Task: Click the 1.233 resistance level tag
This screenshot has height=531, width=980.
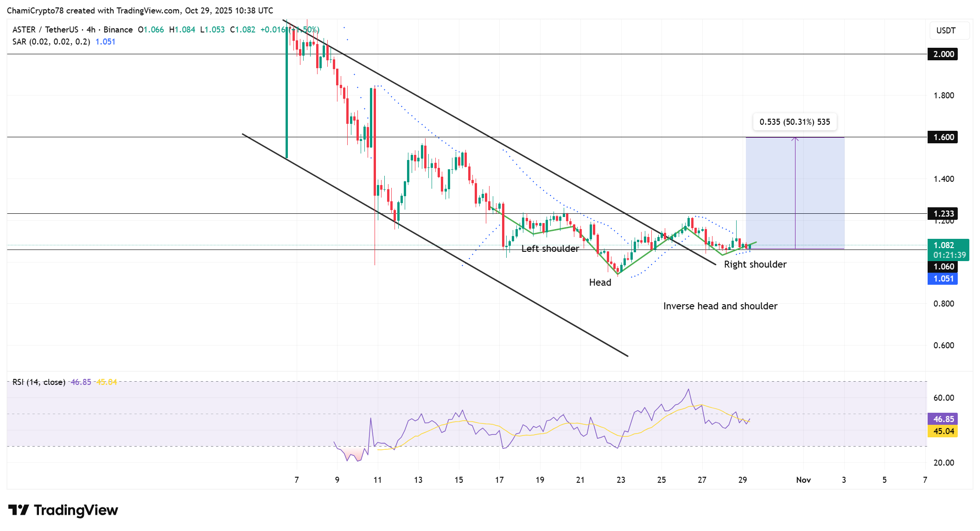Action: point(943,213)
